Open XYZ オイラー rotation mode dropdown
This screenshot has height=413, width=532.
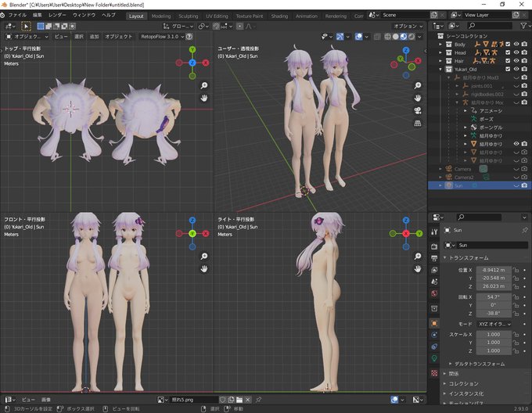[x=494, y=324]
